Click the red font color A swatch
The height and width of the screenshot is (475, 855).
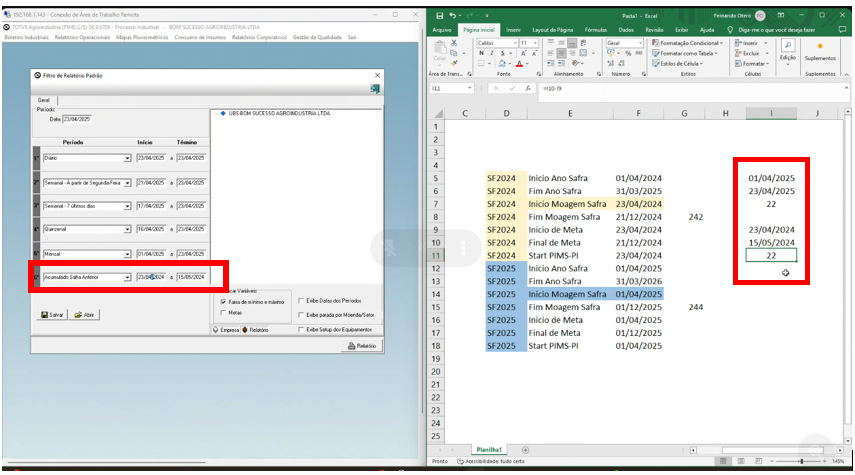pyautogui.click(x=519, y=64)
